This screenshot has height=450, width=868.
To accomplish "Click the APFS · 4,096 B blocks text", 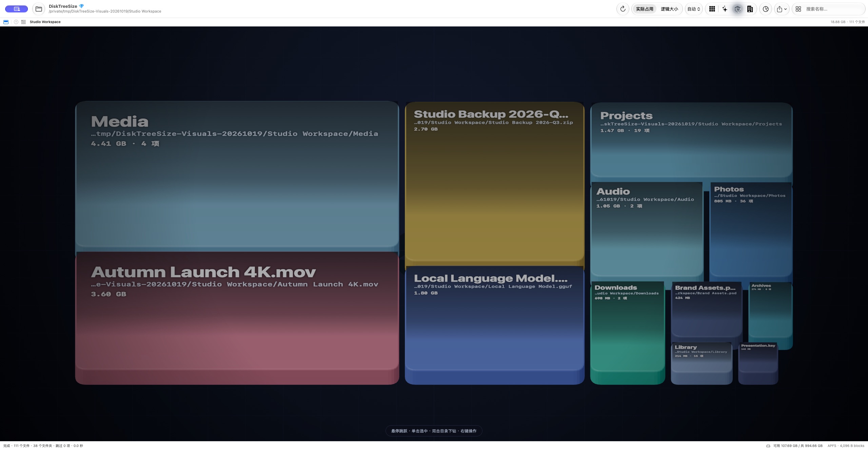I will (846, 446).
